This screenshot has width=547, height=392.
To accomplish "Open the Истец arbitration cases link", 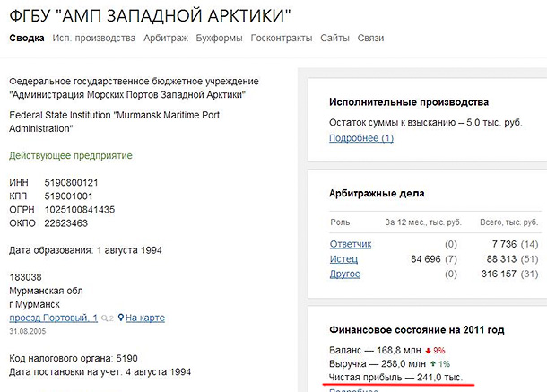I will pos(344,259).
